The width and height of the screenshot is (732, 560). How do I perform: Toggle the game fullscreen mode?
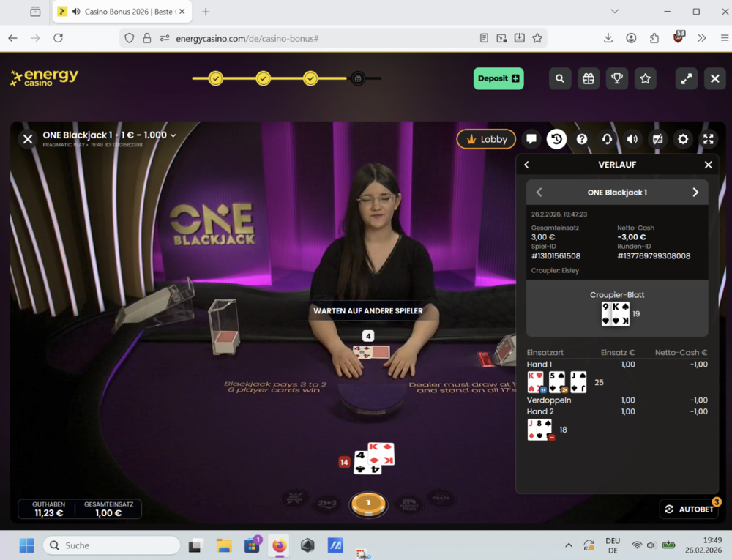709,139
